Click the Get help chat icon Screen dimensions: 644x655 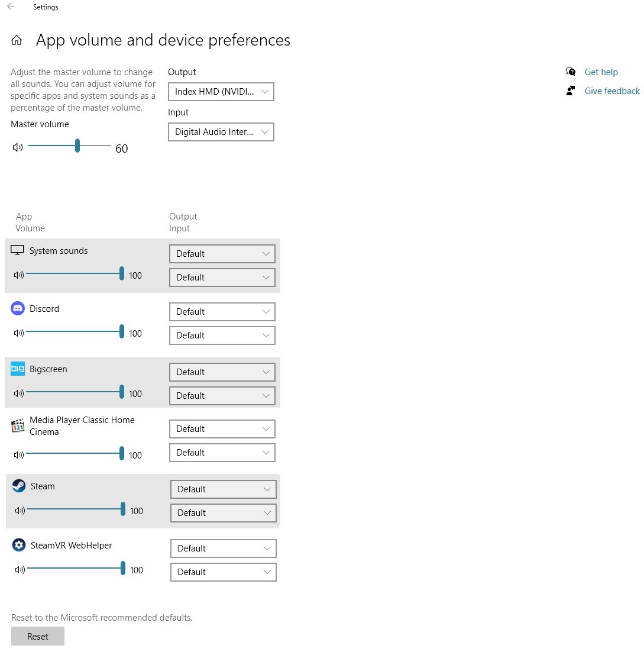pyautogui.click(x=571, y=72)
